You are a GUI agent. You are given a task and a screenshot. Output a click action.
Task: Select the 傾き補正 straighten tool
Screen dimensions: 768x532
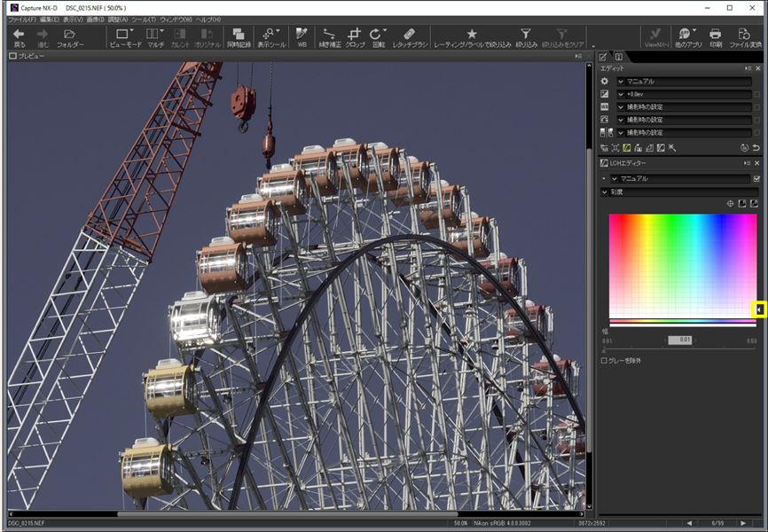[x=330, y=37]
